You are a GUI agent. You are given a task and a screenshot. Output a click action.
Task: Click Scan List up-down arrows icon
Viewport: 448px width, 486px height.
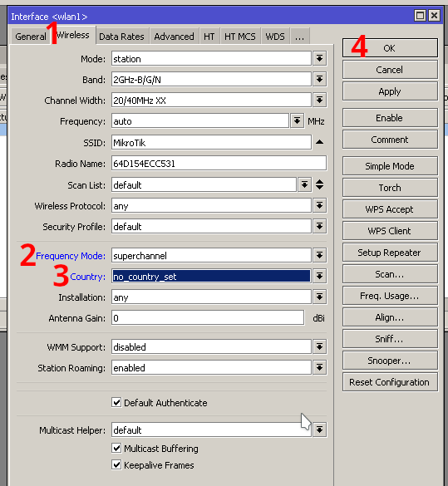(319, 184)
